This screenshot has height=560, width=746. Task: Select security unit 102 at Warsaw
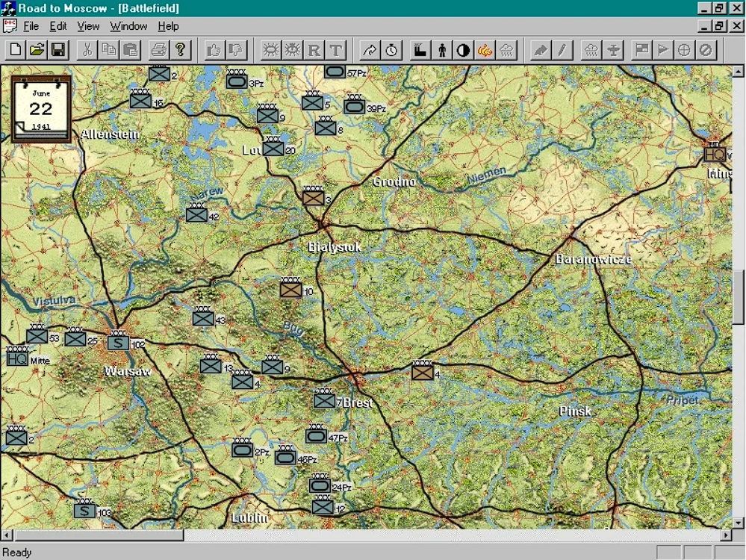pyautogui.click(x=118, y=340)
